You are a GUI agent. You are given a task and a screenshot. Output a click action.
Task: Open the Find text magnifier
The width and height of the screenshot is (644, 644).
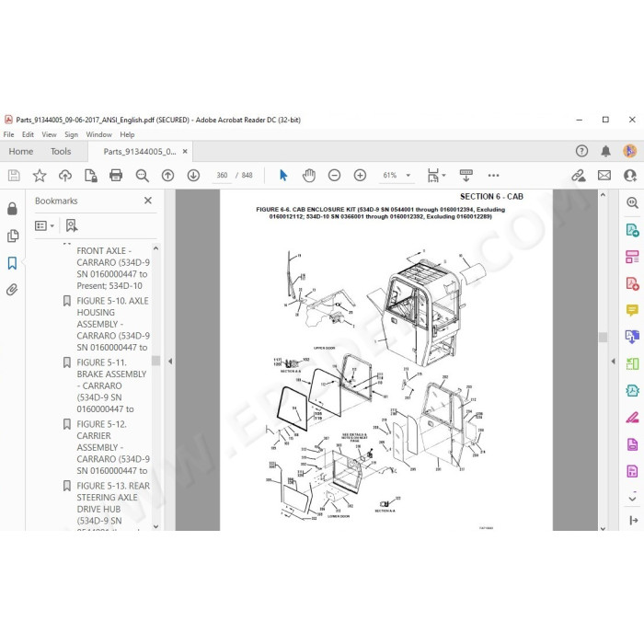142,176
